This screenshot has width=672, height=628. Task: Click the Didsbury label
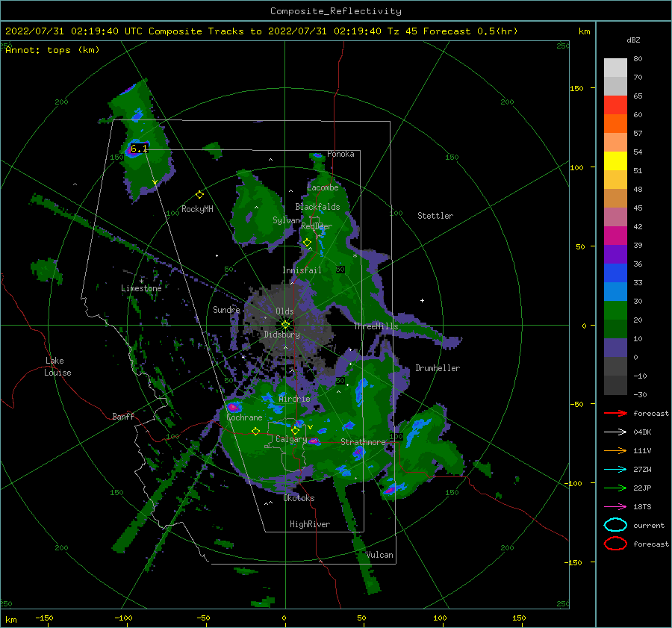click(x=281, y=335)
